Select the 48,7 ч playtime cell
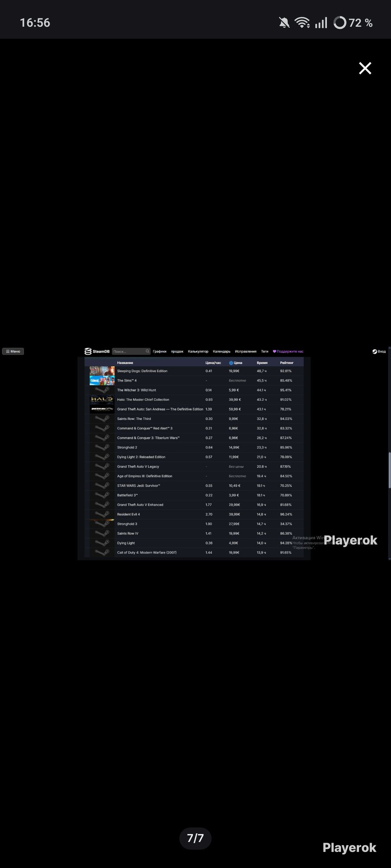Viewport: 391px width, 868px height. [x=262, y=371]
